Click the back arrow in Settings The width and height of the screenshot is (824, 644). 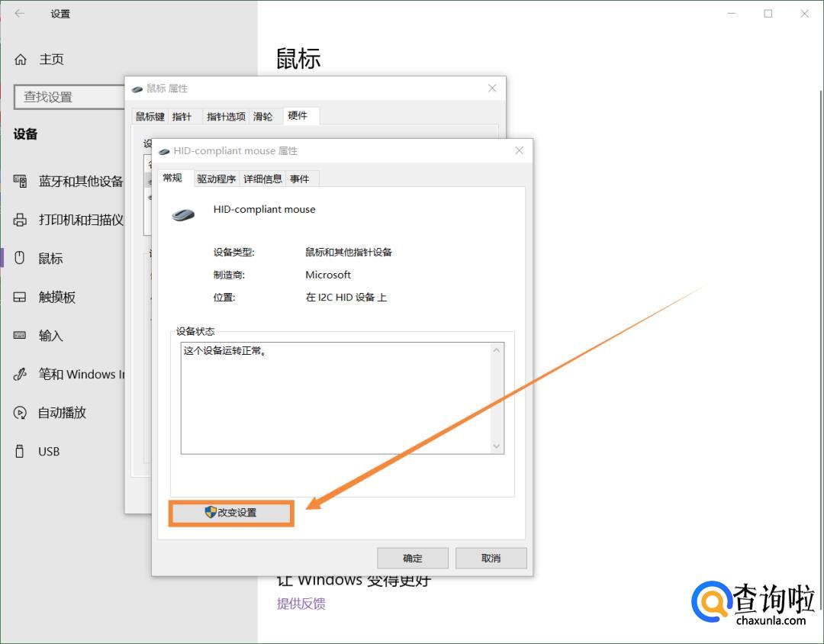pyautogui.click(x=20, y=14)
